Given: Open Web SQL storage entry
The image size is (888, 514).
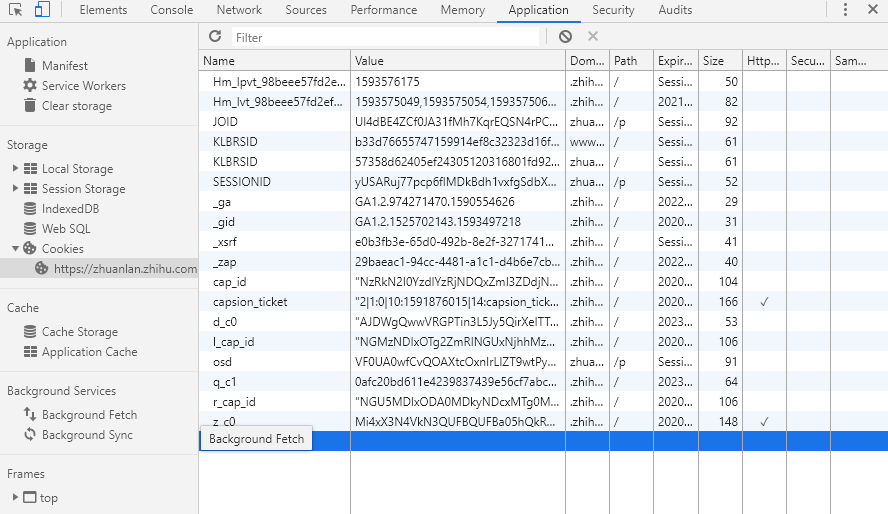Looking at the screenshot, I should [66, 229].
